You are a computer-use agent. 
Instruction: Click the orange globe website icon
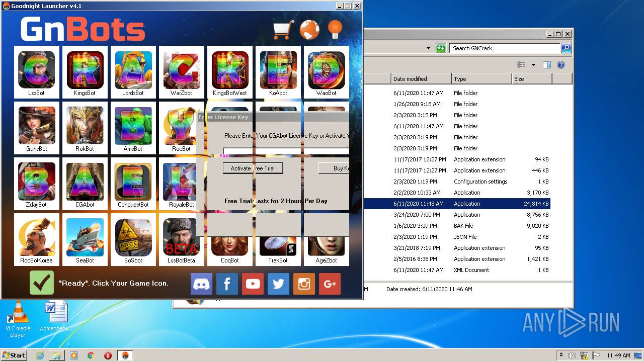pos(309,30)
